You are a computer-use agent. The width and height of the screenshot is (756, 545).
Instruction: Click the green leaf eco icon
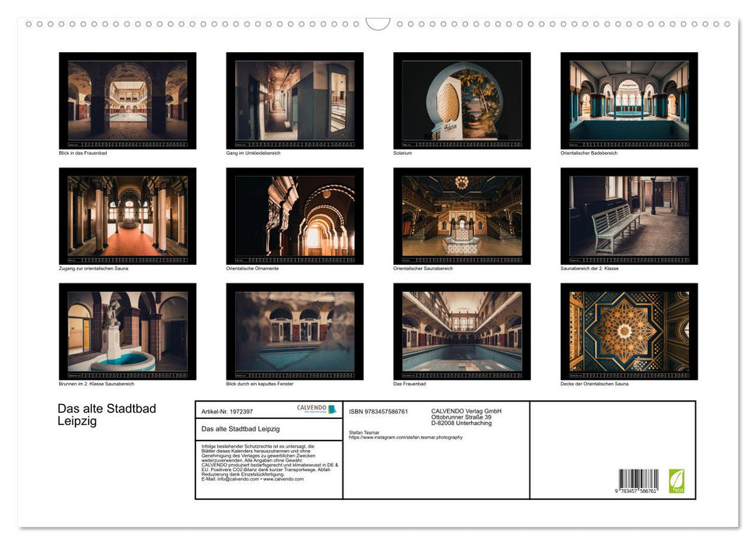[677, 480]
